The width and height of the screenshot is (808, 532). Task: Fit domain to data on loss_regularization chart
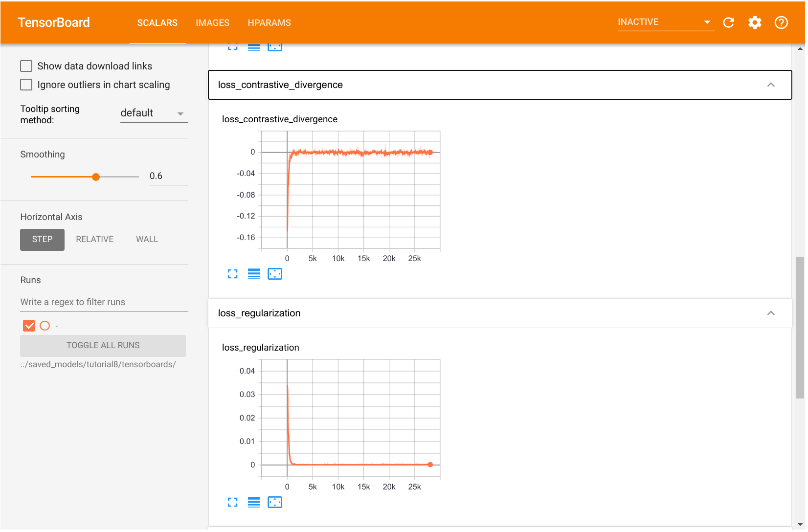[x=275, y=503]
